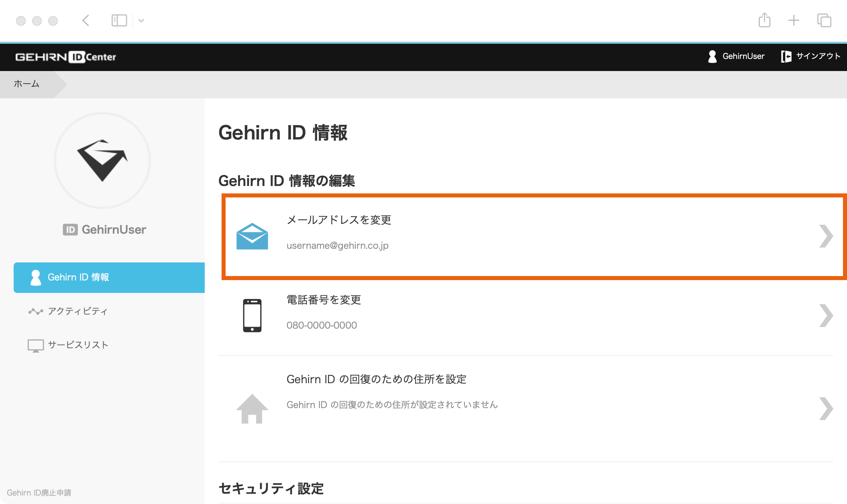Click the sign-out door icon
847x504 pixels.
(786, 57)
